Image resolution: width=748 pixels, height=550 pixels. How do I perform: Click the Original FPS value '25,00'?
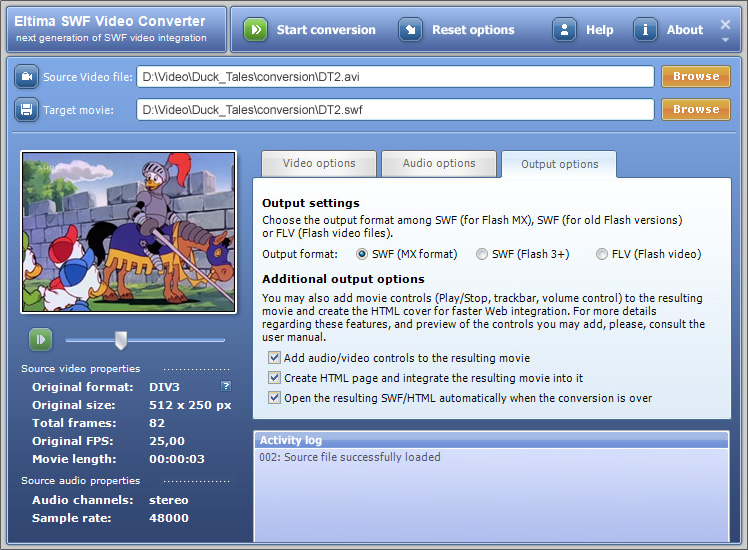coord(166,441)
